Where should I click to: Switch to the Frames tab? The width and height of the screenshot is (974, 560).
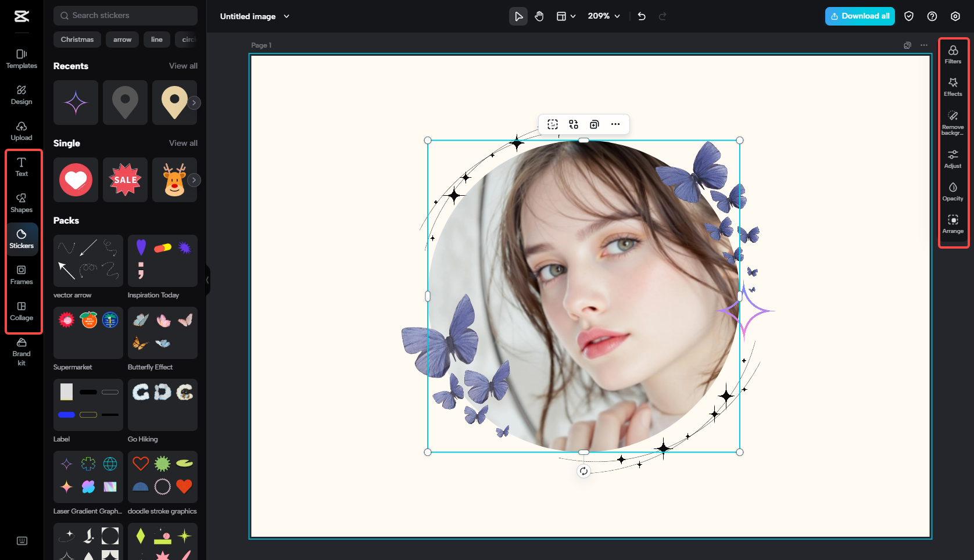point(22,275)
